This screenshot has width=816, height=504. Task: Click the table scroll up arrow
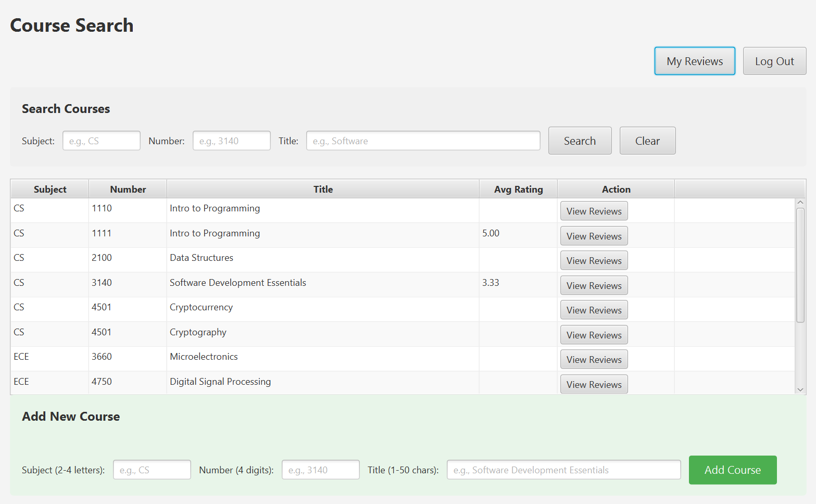(800, 203)
